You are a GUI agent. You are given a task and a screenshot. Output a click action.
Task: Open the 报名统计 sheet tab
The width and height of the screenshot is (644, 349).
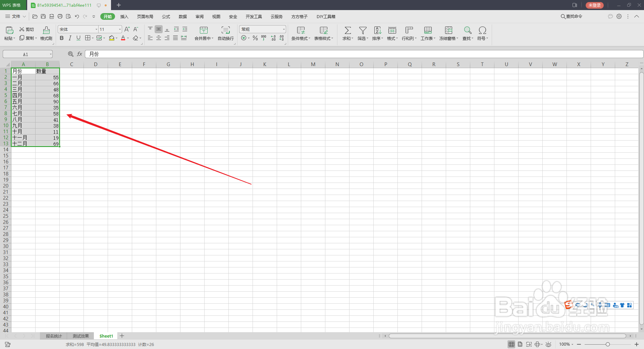(54, 336)
